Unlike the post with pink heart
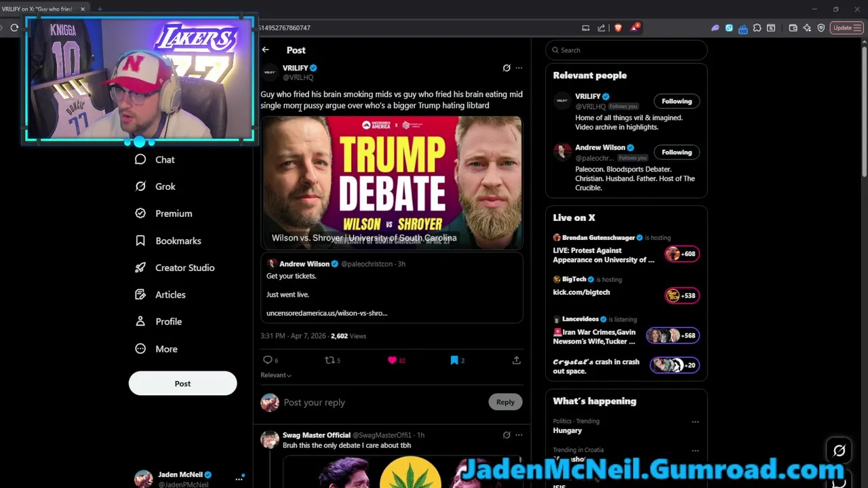 pyautogui.click(x=392, y=360)
